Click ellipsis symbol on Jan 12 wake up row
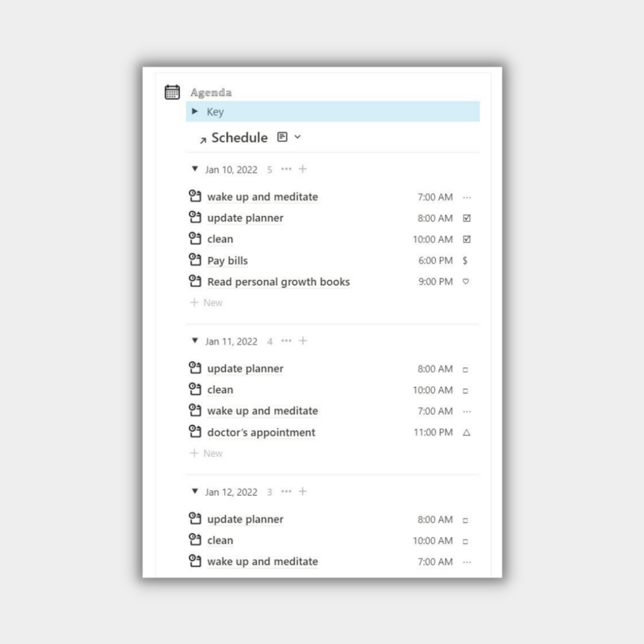This screenshot has height=644, width=644. pyautogui.click(x=467, y=562)
